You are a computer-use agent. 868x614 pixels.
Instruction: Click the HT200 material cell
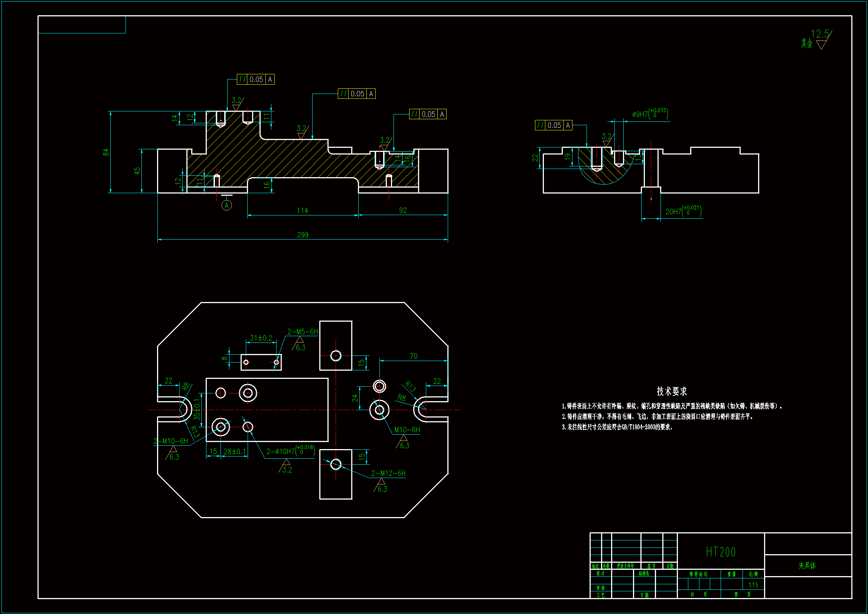[721, 552]
